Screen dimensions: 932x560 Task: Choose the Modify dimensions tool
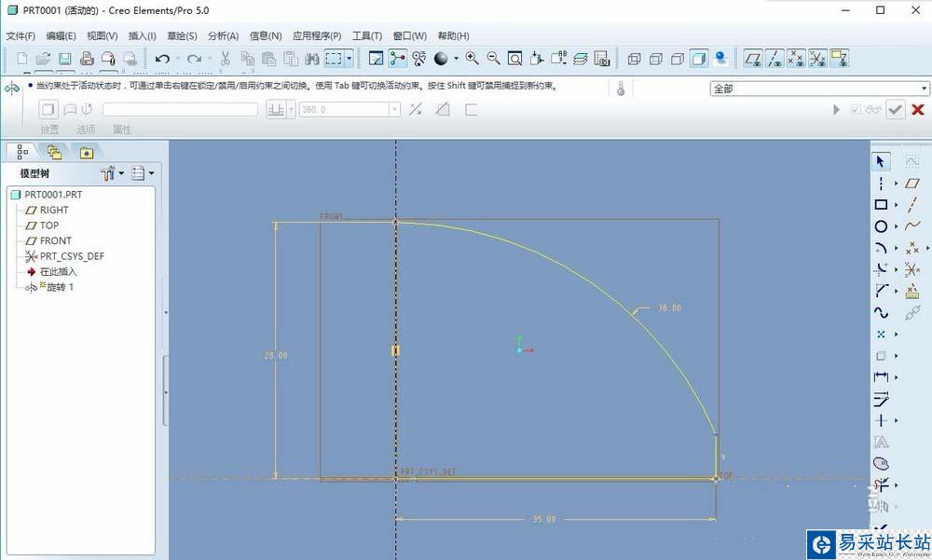[881, 399]
